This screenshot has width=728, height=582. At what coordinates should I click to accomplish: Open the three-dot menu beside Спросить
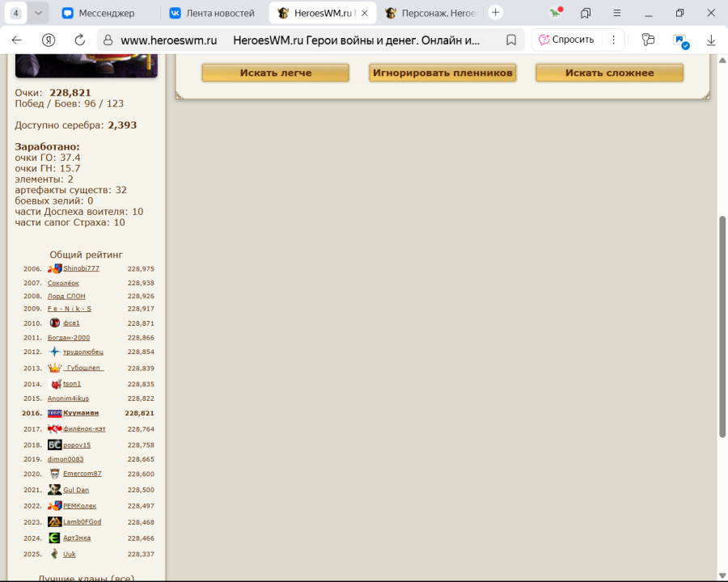tap(613, 40)
